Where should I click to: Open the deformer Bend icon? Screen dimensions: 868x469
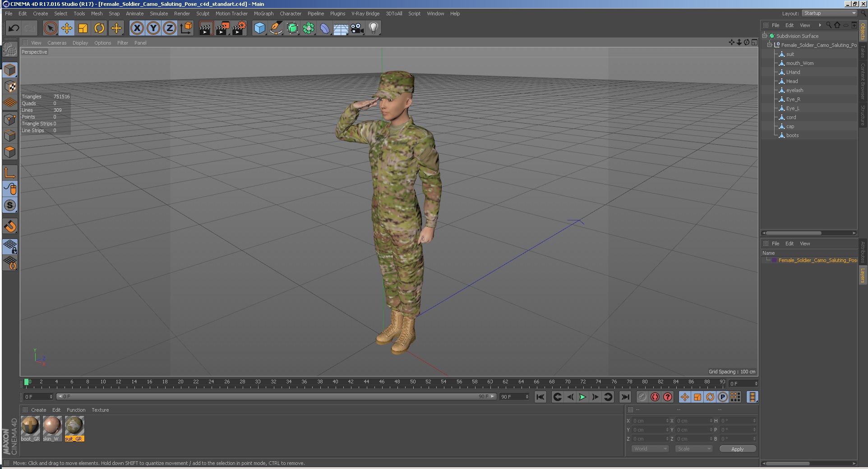[x=325, y=28]
